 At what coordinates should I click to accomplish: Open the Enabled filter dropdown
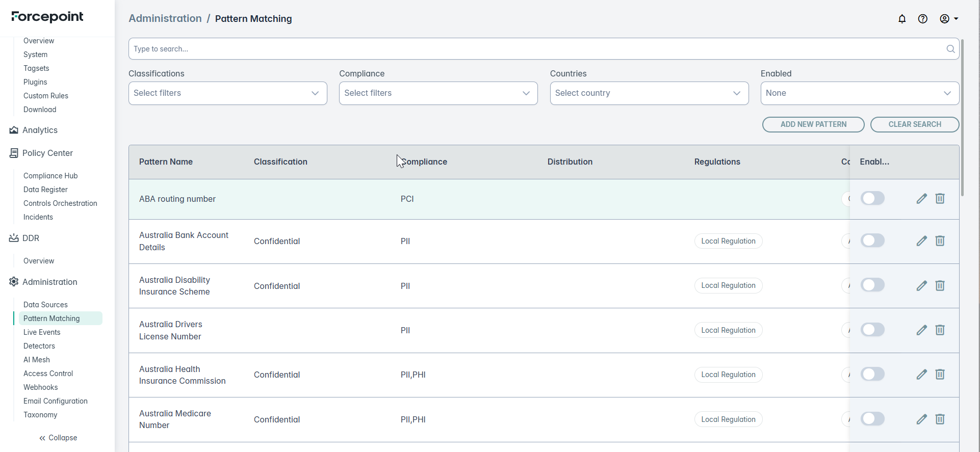tap(859, 93)
